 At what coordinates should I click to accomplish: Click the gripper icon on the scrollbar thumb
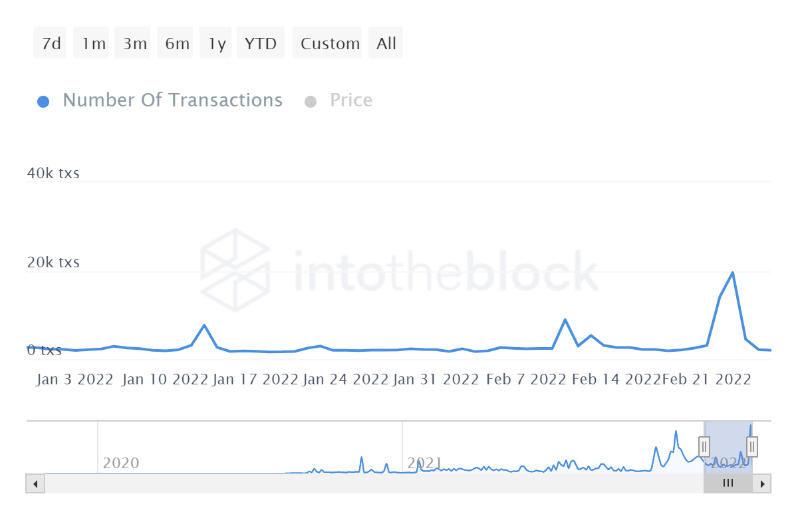point(728,483)
